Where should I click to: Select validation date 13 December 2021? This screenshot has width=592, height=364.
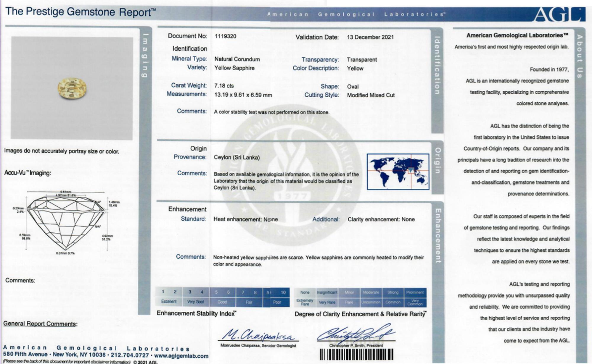pyautogui.click(x=370, y=37)
